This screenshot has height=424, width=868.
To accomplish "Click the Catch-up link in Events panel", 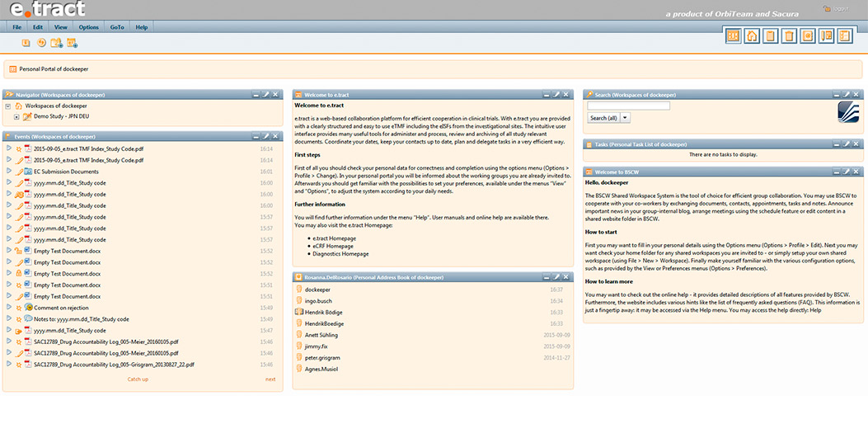I will [x=138, y=379].
